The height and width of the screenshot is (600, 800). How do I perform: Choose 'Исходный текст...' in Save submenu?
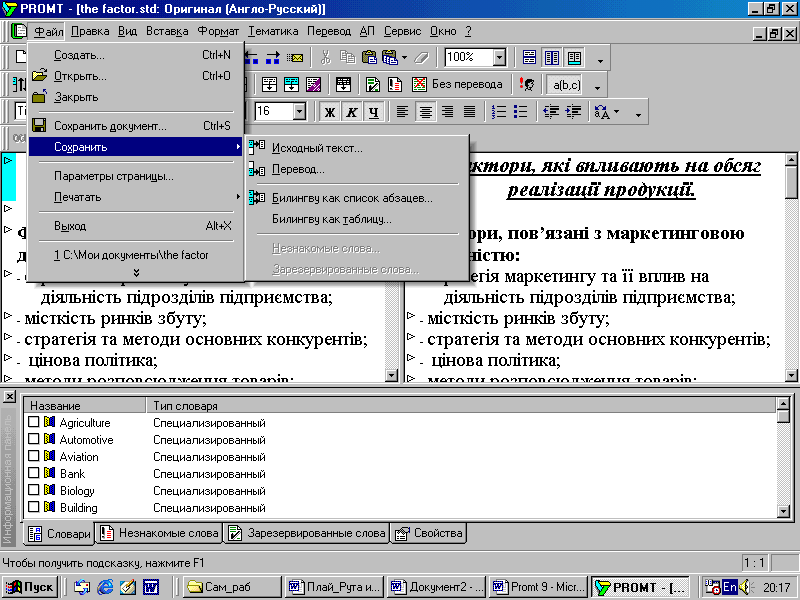(x=357, y=148)
